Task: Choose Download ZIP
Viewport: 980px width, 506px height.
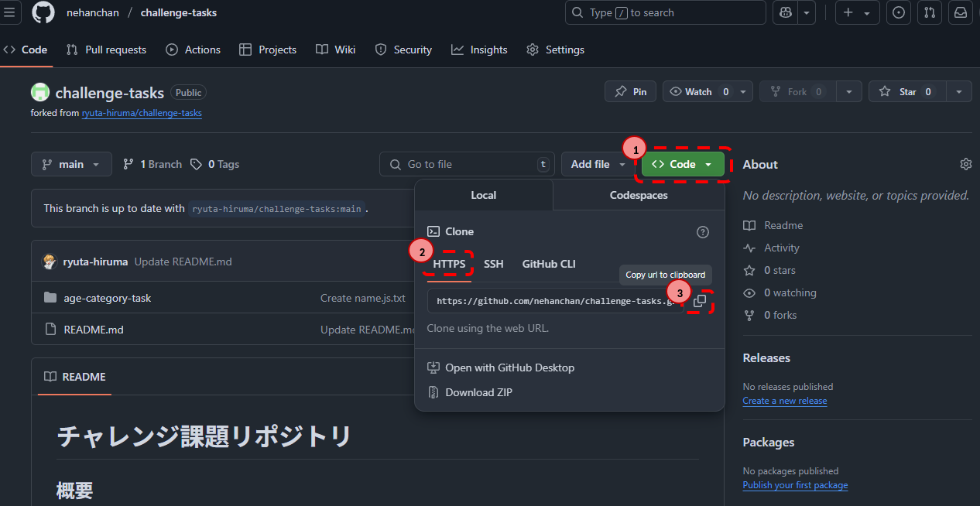Action: (x=470, y=392)
